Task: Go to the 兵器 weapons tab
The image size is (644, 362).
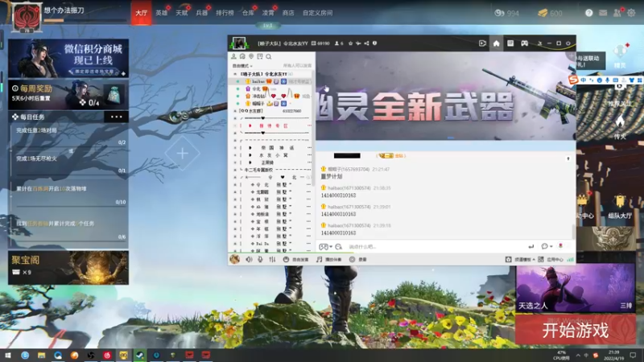Action: click(x=202, y=13)
